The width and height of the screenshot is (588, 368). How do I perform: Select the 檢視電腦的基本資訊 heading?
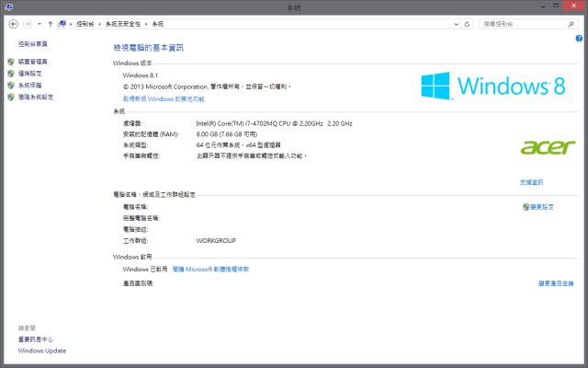pyautogui.click(x=149, y=48)
